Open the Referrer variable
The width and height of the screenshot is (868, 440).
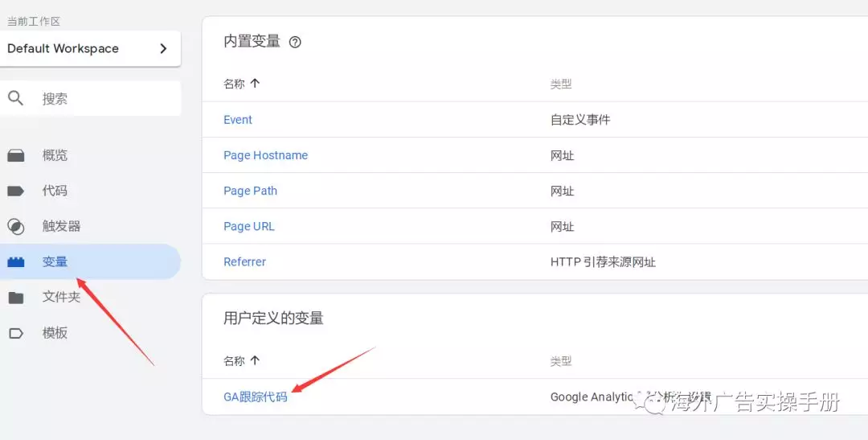(x=244, y=261)
